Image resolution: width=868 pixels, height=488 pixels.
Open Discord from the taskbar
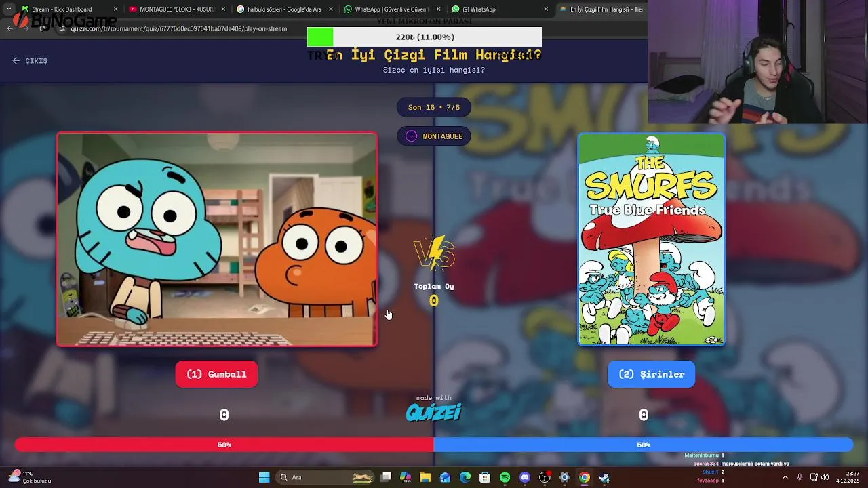pos(524,477)
